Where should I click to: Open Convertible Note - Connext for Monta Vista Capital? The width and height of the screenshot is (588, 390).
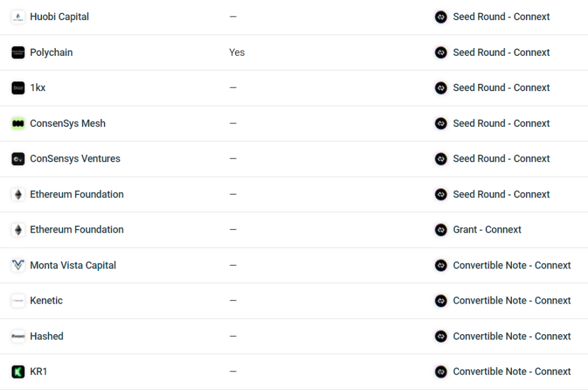pyautogui.click(x=512, y=265)
